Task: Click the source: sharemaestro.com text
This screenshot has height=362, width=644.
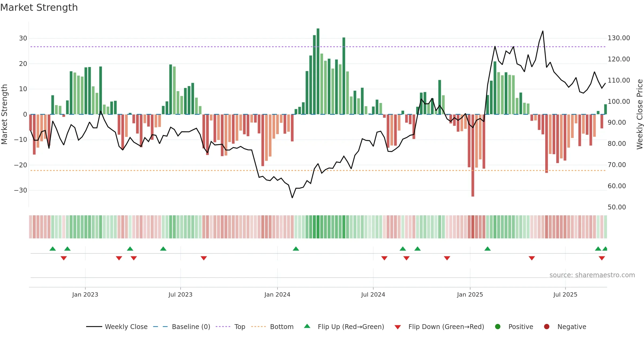Action: point(592,275)
